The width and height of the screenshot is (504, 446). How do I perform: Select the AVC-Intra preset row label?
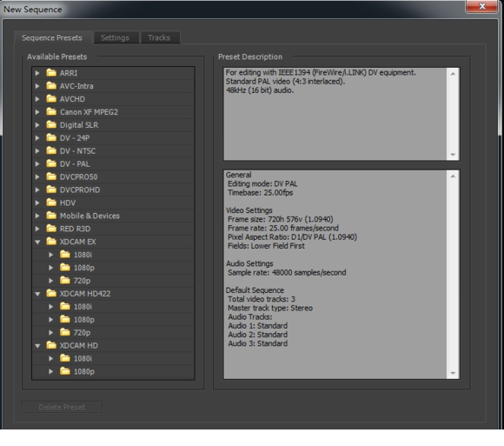pyautogui.click(x=76, y=86)
